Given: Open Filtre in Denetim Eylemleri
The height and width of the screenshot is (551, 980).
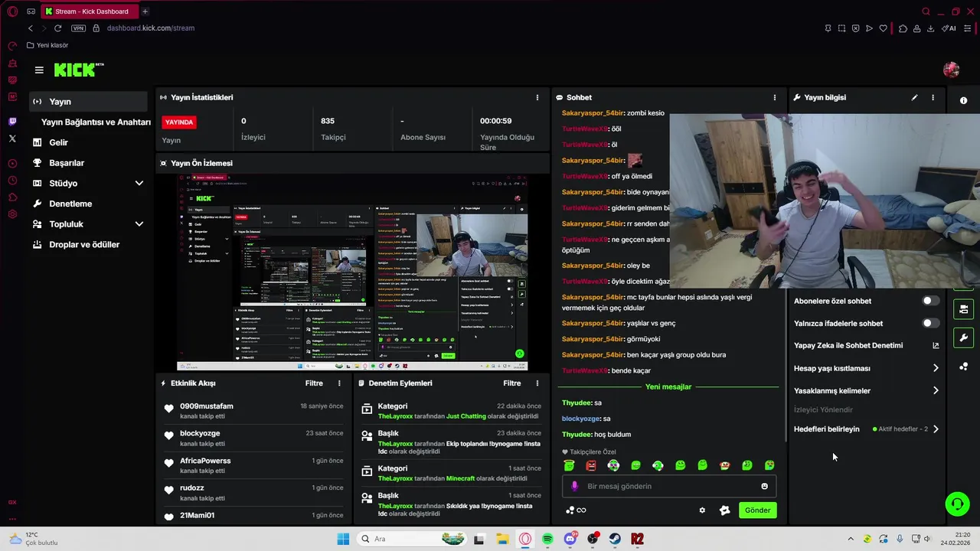Looking at the screenshot, I should 511,383.
